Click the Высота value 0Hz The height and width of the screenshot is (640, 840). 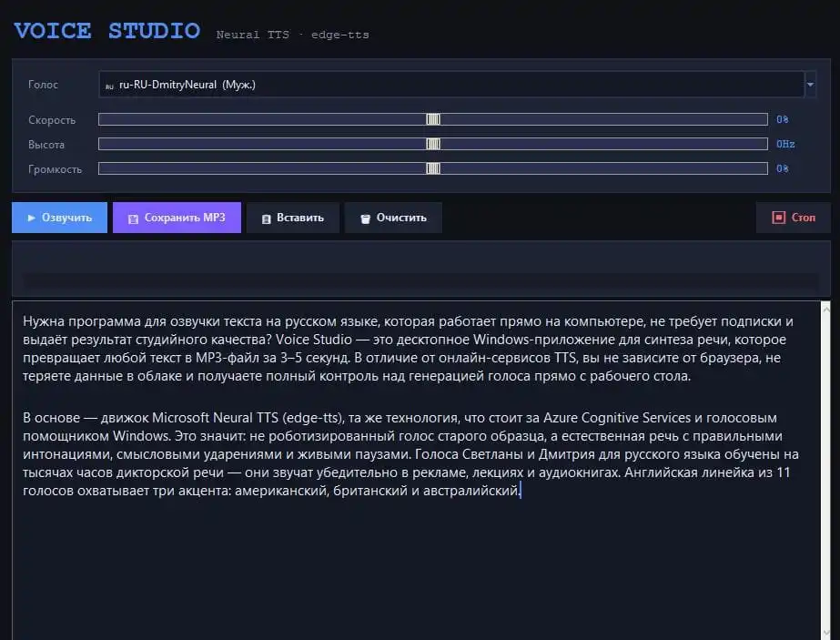(x=785, y=144)
